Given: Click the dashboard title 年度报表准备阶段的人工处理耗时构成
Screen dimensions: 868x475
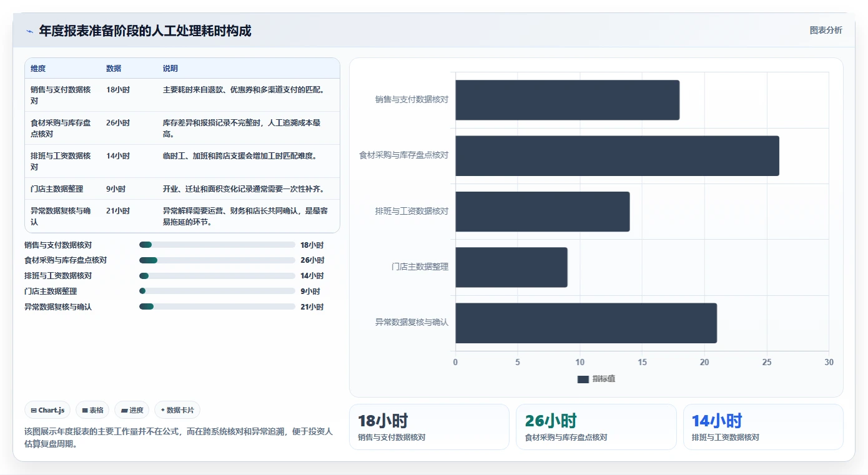Looking at the screenshot, I should (145, 31).
